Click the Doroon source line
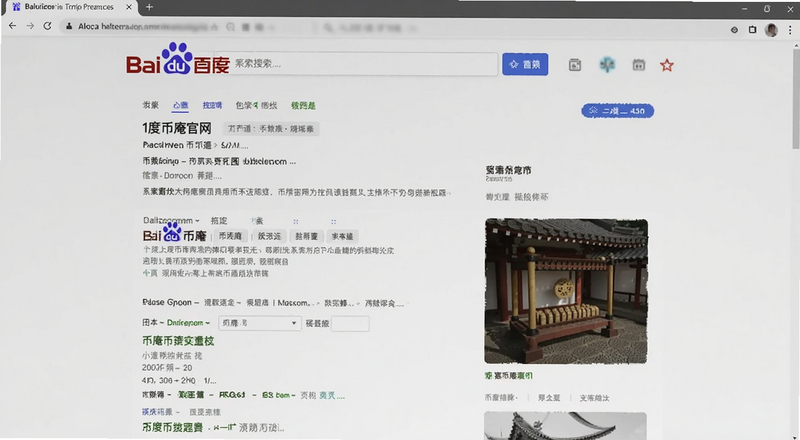800x440 pixels. coord(182,176)
